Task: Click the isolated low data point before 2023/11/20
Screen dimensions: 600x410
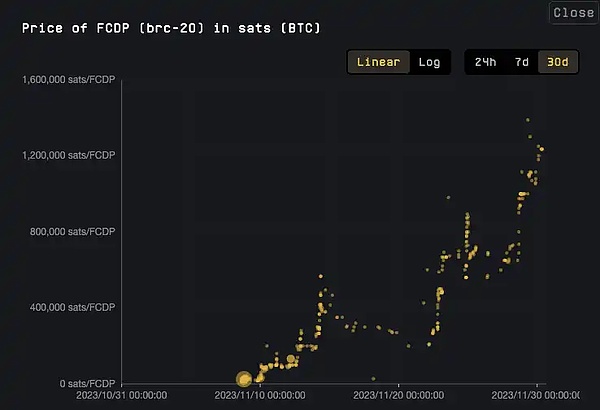Action: click(373, 379)
